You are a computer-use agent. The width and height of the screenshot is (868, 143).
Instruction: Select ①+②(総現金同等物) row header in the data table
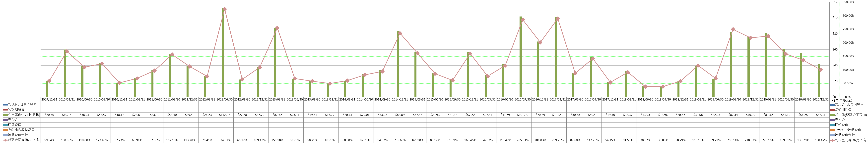tap(22, 115)
